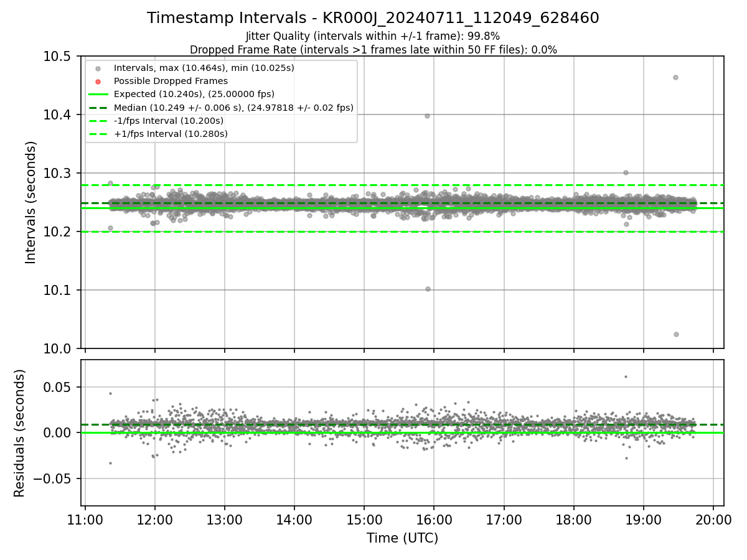The image size is (747, 560).
Task: Click the maximum outlier point near 10.464s
Action: [675, 77]
